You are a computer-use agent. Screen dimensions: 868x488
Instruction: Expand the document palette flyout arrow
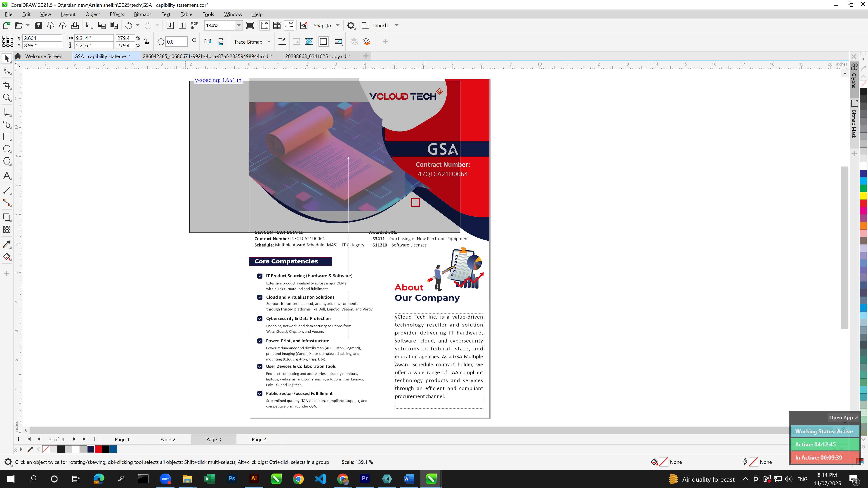tap(21, 449)
